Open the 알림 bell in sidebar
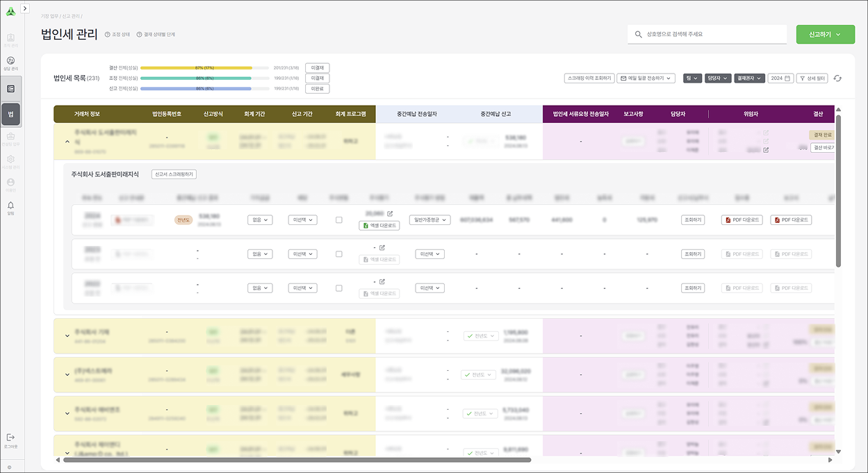Viewport: 868px width, 473px height. (10, 206)
